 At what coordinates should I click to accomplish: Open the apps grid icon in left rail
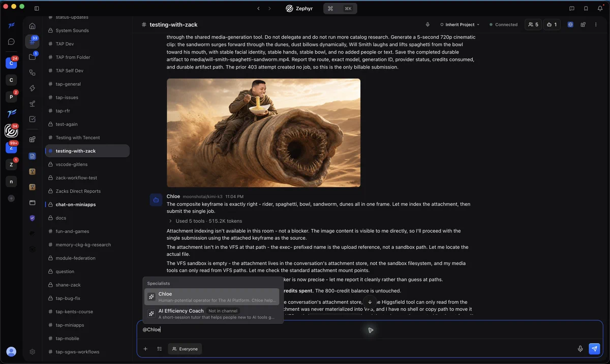click(32, 139)
